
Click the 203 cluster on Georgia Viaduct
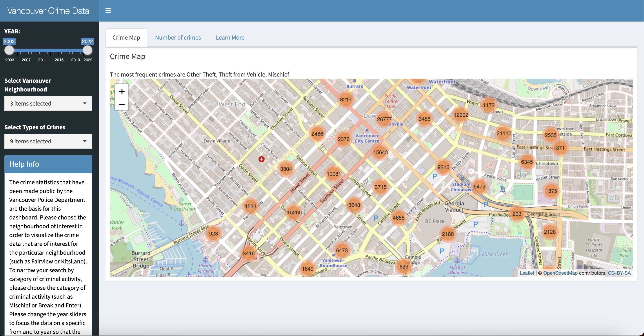click(x=517, y=214)
